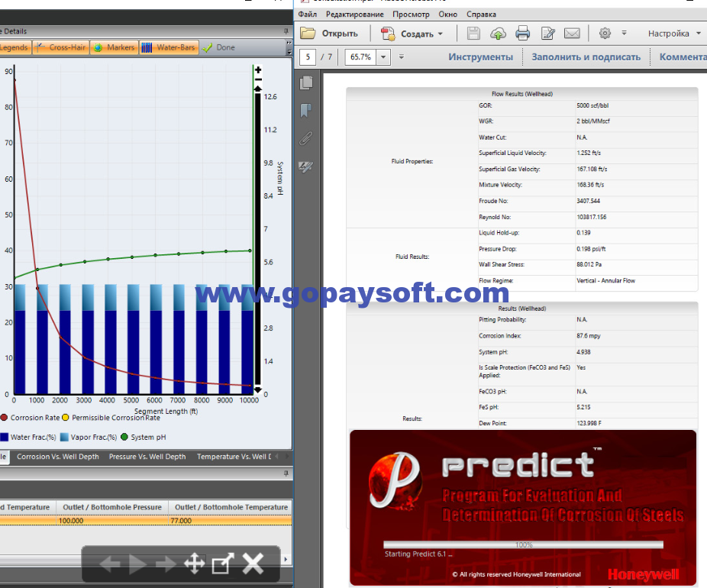Click the printer icon
Image resolution: width=707 pixels, height=588 pixels.
[x=522, y=34]
